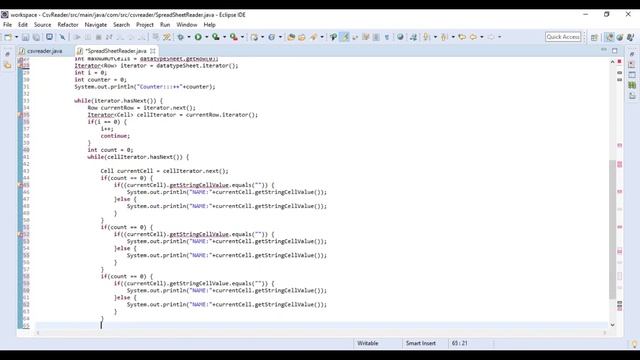Click the Writable status bar entry
The image size is (640, 360).
[368, 343]
